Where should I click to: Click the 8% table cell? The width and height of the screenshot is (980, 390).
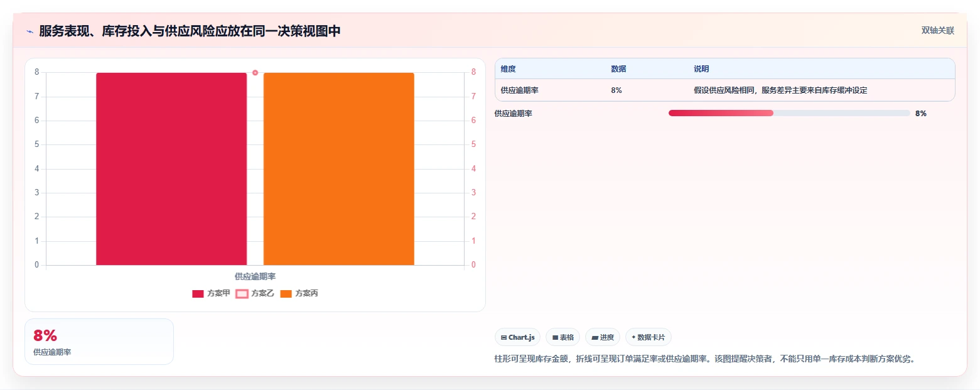click(x=617, y=90)
